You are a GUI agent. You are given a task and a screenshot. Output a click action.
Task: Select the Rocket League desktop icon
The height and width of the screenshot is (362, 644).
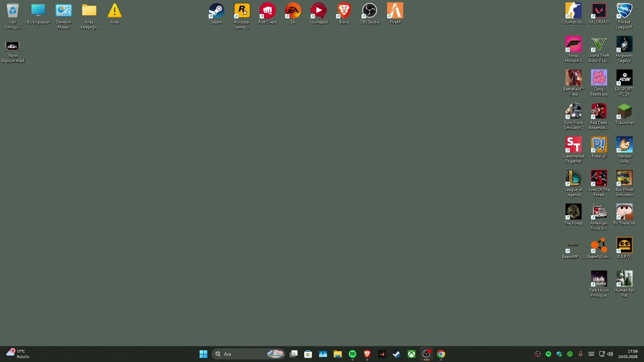[x=624, y=16]
